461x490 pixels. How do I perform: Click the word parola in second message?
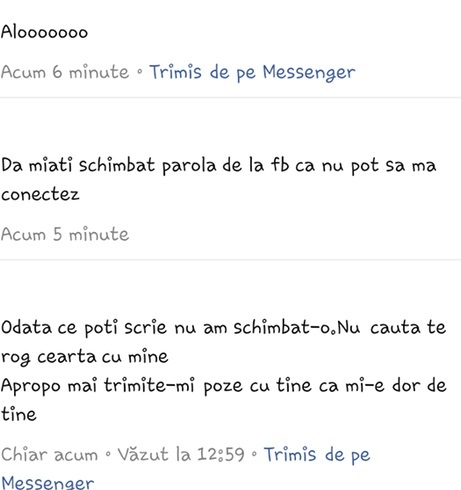(x=189, y=166)
